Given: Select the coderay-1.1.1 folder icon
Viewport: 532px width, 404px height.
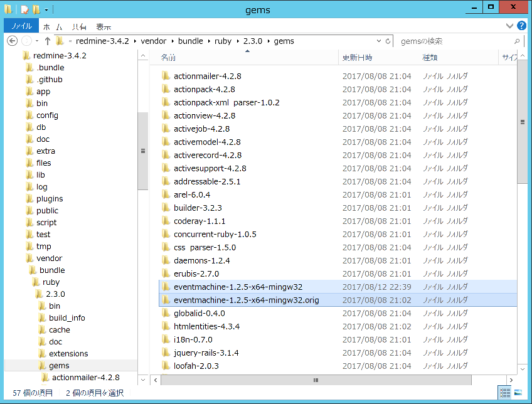Looking at the screenshot, I should pyautogui.click(x=166, y=221).
